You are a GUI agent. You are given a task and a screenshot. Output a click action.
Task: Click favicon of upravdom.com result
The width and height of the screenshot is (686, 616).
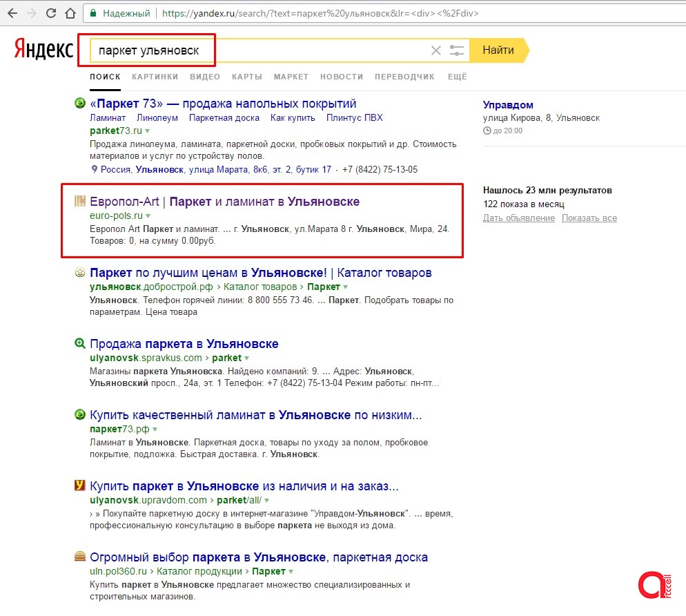79,485
